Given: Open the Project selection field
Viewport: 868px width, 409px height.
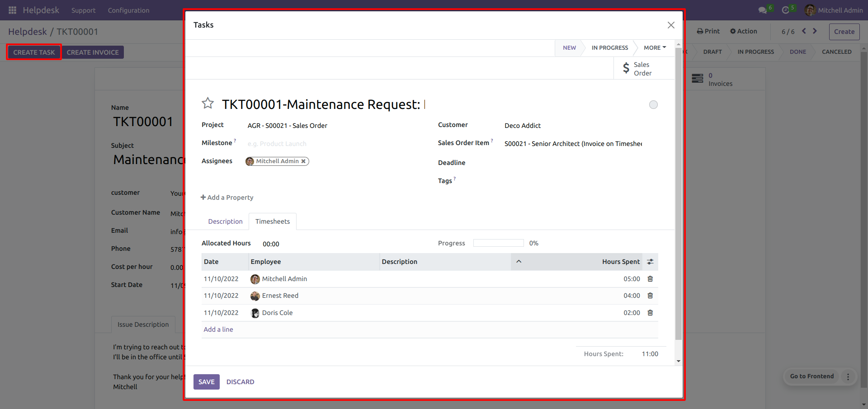Looking at the screenshot, I should (x=335, y=126).
